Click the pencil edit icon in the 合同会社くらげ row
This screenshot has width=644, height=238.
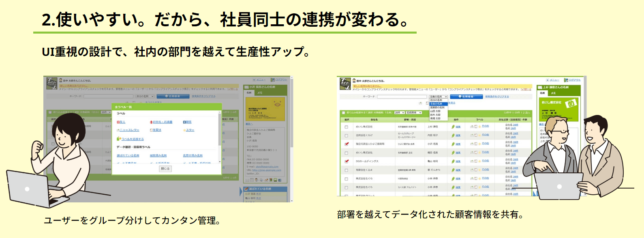click(454, 135)
